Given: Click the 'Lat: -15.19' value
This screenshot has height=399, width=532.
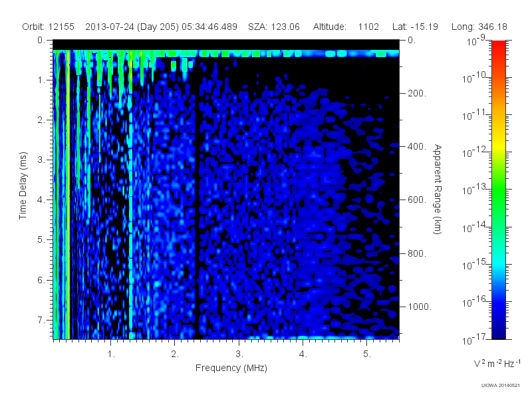Looking at the screenshot, I should coord(415,27).
